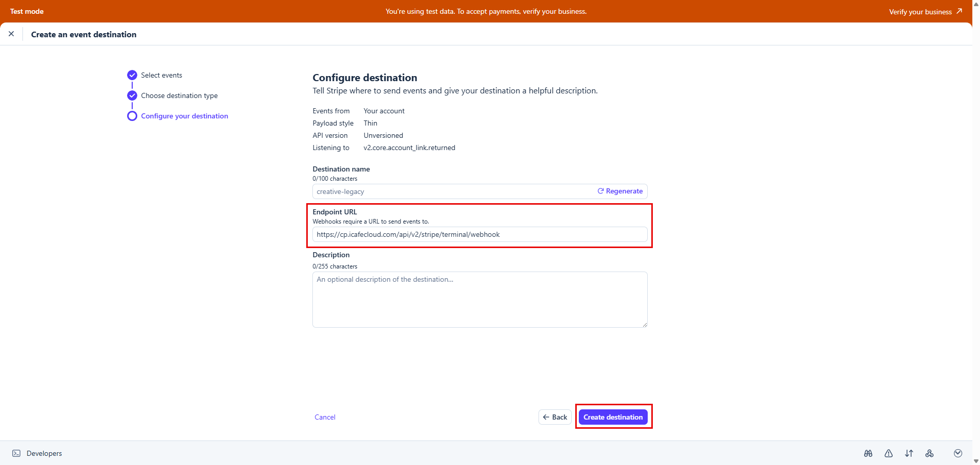
Task: Click into the Description text area
Action: coord(480,300)
